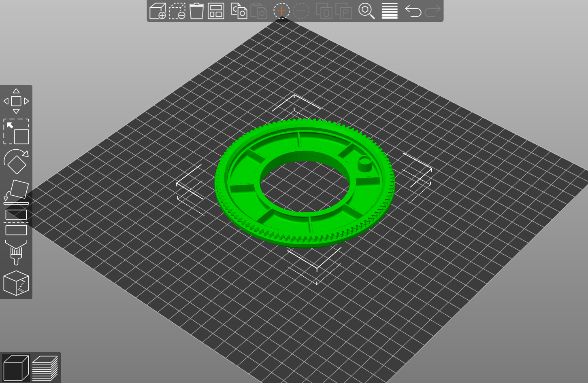Viewport: 588px width, 383px height.
Task: Click the Add model icon
Action: 158,11
